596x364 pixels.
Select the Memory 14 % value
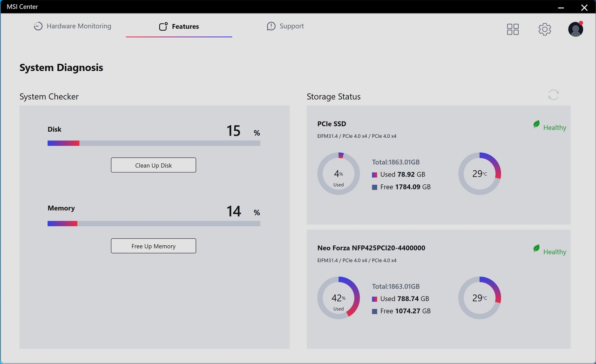click(x=243, y=211)
